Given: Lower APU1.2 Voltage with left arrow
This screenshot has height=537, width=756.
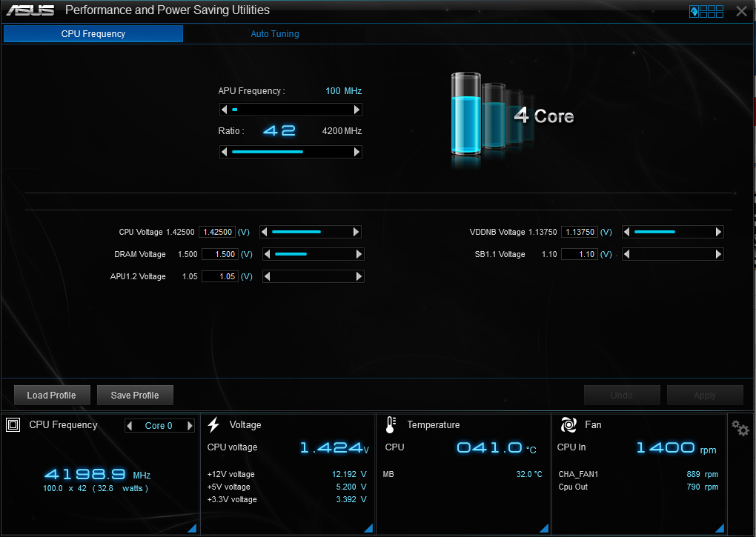Looking at the screenshot, I should (267, 276).
